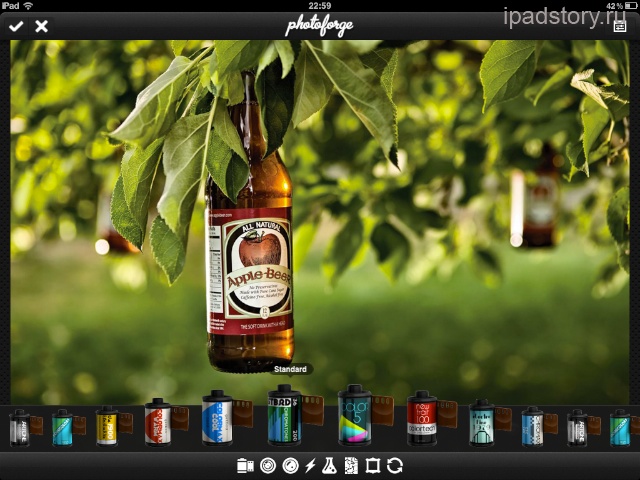Choose the Color 5 film roll
640x480 pixels.
point(366,415)
